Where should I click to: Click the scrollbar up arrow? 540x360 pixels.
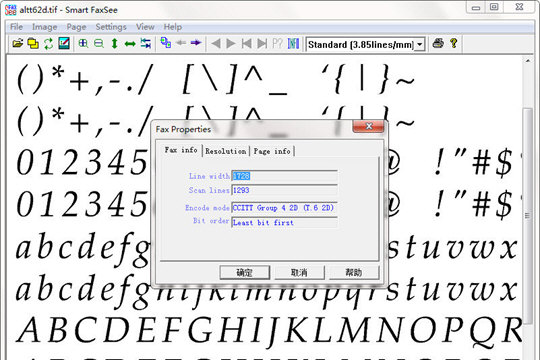click(x=528, y=61)
